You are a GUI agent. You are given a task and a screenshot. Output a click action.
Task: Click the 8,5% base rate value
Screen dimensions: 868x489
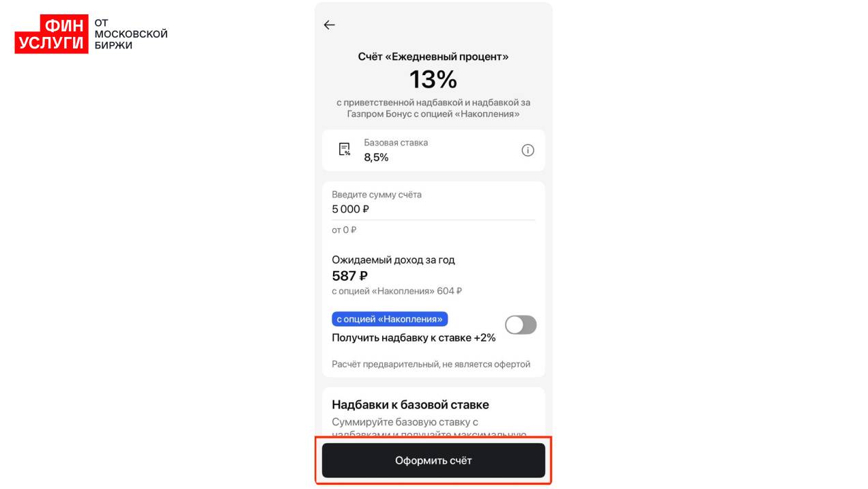click(376, 158)
